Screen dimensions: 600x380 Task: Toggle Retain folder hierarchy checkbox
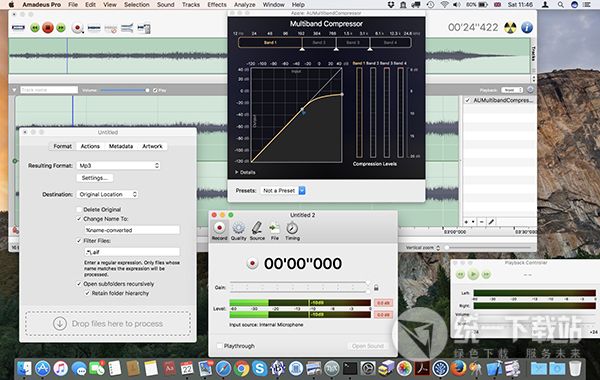pyautogui.click(x=87, y=293)
